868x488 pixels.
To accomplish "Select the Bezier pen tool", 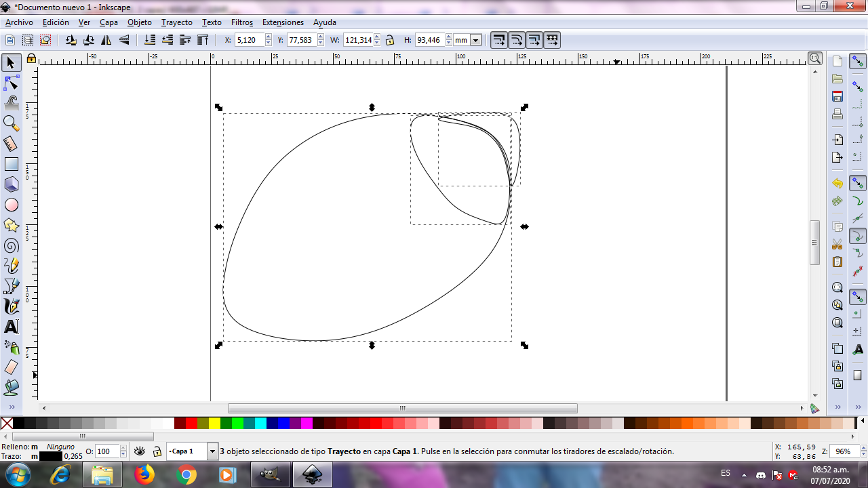I will 11,286.
